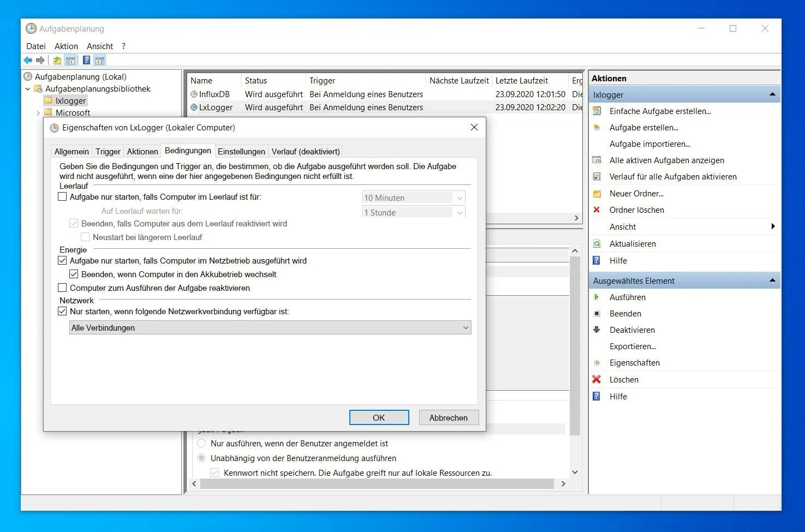805x532 pixels.
Task: Click the OK button in properties dialog
Action: [379, 417]
